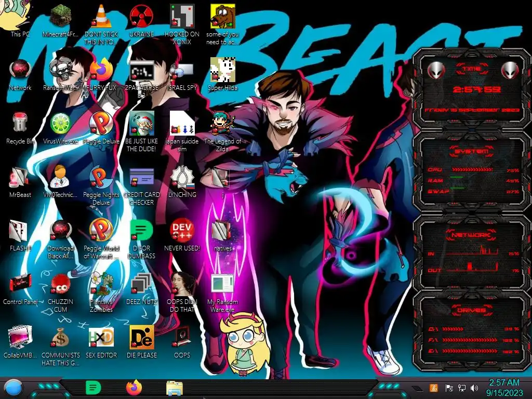
Task: Open File Explorer from the taskbar
Action: pos(175,388)
